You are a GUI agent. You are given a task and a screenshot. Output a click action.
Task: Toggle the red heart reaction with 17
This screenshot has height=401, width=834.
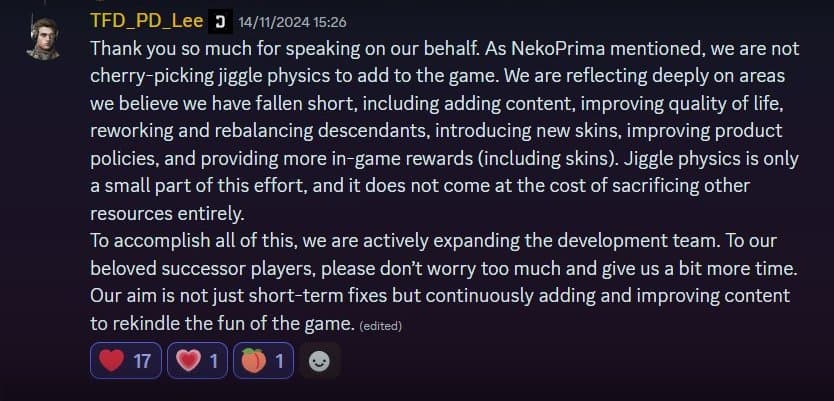[x=125, y=360]
